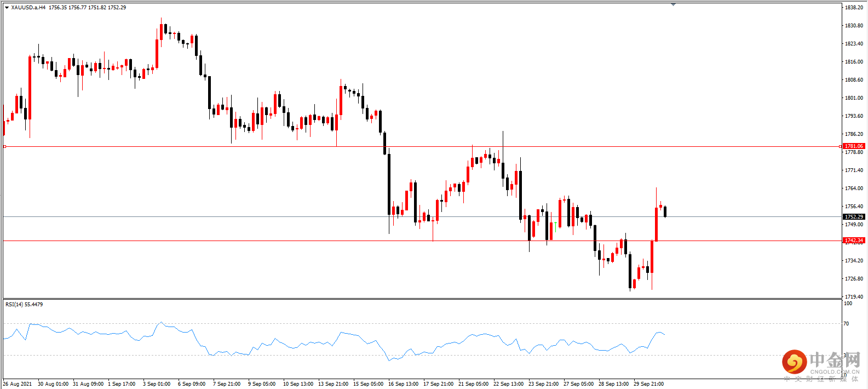
Task: Click the 1719.40 price scale label
Action: click(854, 297)
